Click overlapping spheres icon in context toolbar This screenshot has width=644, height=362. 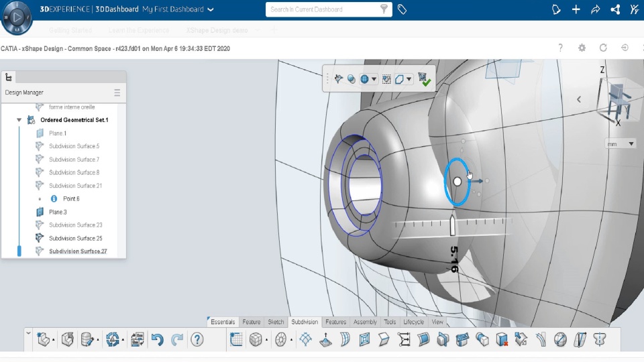(x=351, y=79)
